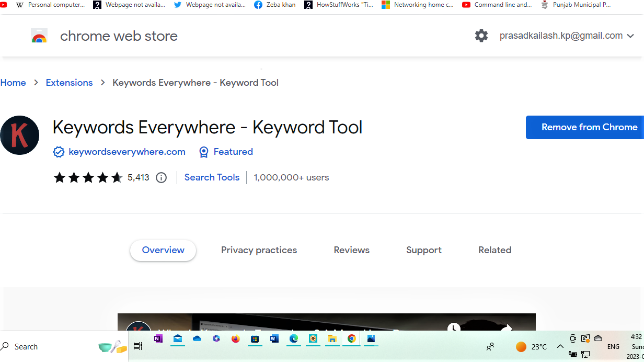Open the Punjab Municipal bookmark
644x362 pixels.
tap(576, 5)
